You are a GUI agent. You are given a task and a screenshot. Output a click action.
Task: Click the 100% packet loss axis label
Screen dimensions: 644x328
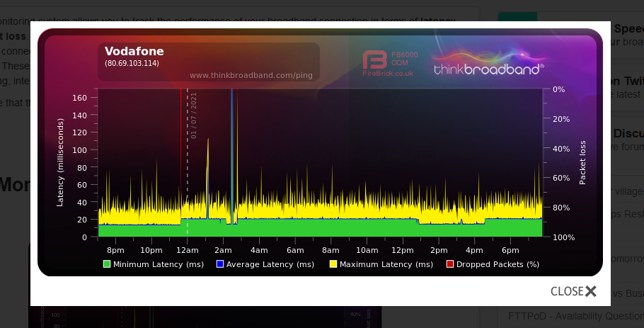(564, 237)
